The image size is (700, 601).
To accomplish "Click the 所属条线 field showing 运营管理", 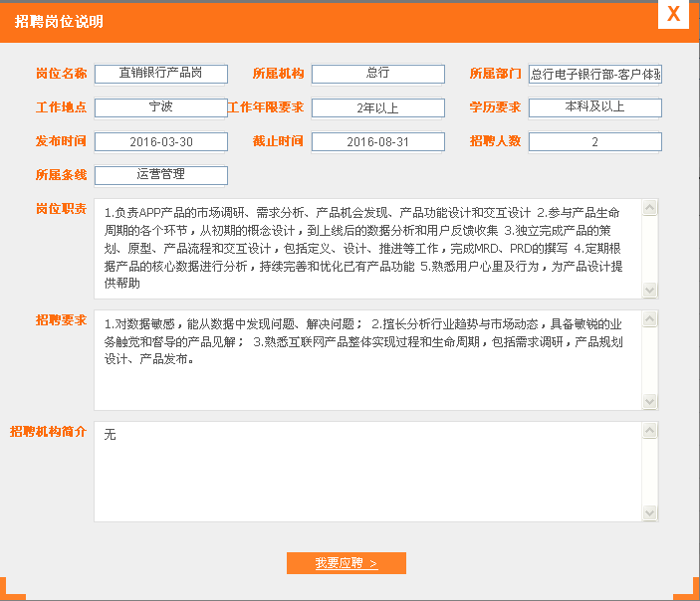I will (160, 175).
